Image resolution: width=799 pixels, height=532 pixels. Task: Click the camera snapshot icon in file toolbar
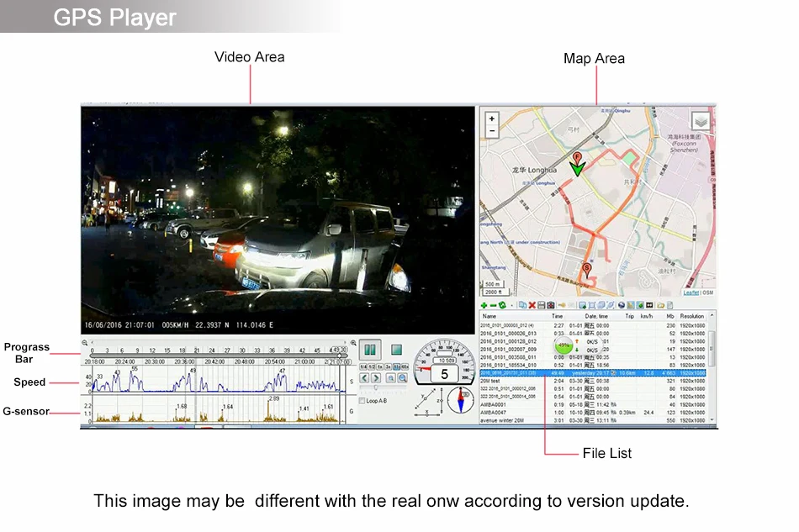point(550,305)
